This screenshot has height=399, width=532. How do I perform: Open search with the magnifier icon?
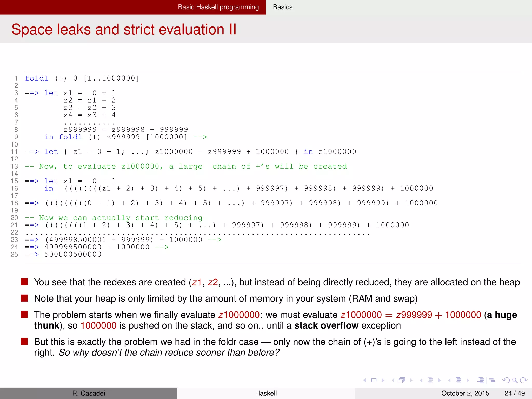point(515,380)
